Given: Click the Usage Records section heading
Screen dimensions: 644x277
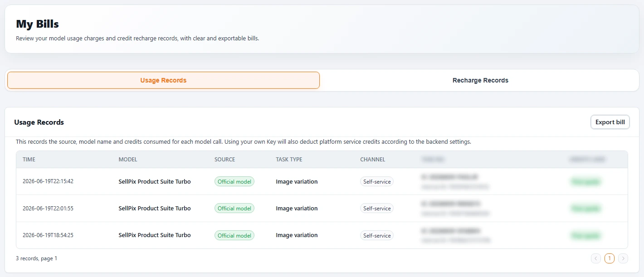Looking at the screenshot, I should tap(39, 122).
